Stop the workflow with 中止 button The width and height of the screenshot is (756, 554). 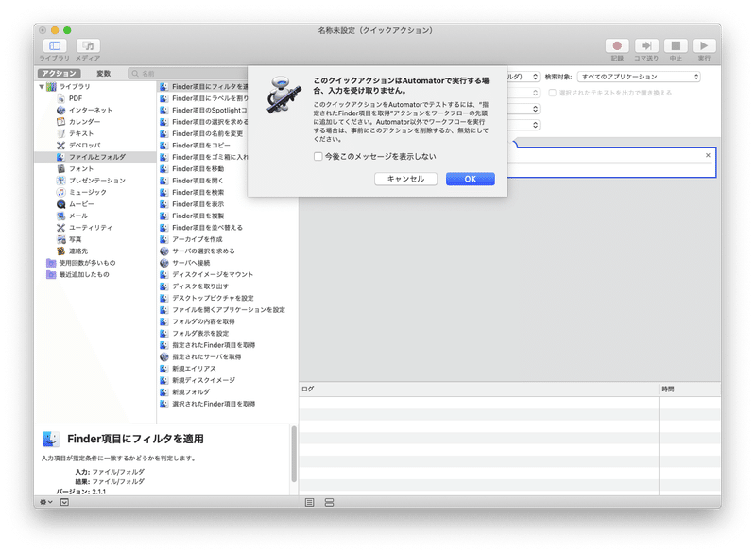(x=676, y=45)
